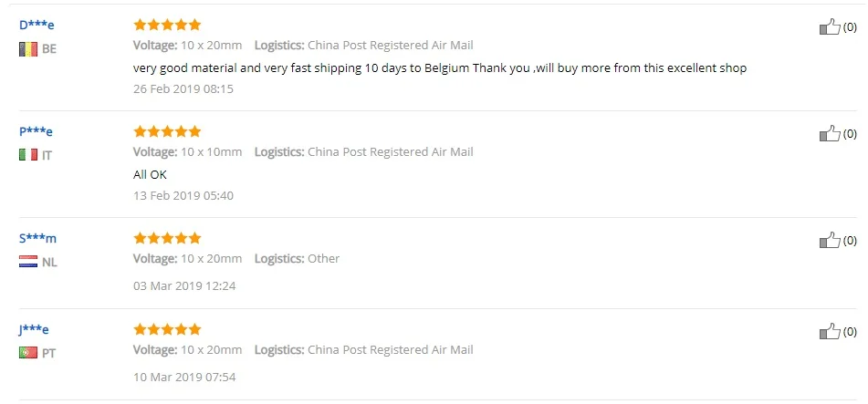This screenshot has height=404, width=868.
Task: Open reviewer S***m's profile
Action: click(x=37, y=239)
